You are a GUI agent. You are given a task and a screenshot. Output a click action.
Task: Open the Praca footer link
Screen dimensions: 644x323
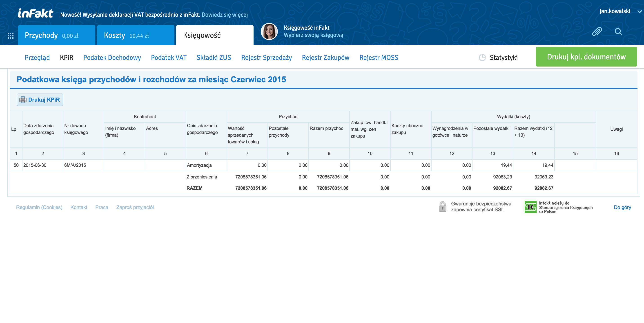(102, 207)
